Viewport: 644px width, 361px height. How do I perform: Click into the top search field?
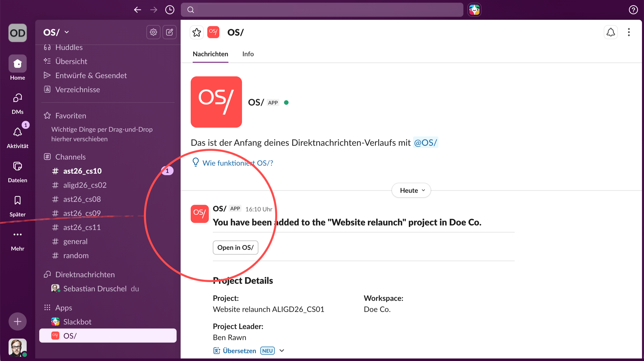pyautogui.click(x=322, y=10)
